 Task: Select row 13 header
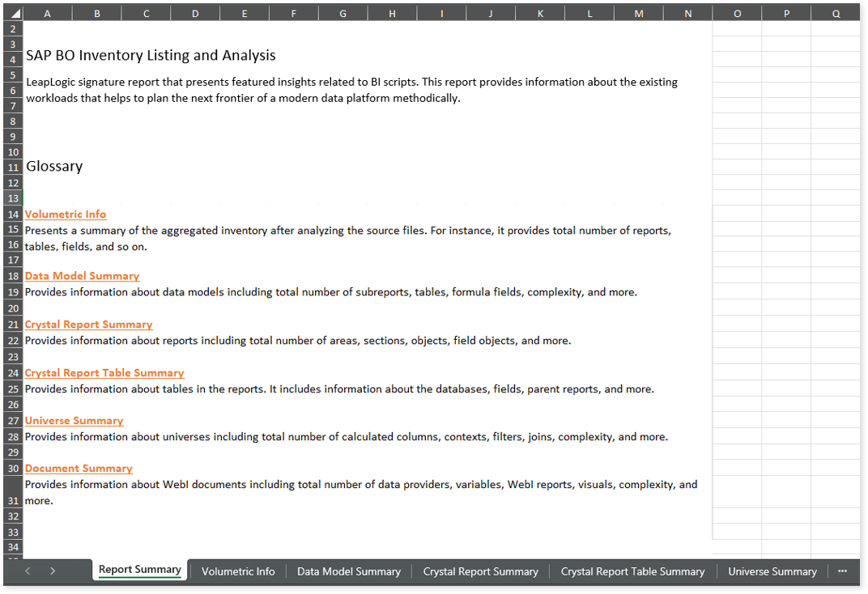point(13,198)
